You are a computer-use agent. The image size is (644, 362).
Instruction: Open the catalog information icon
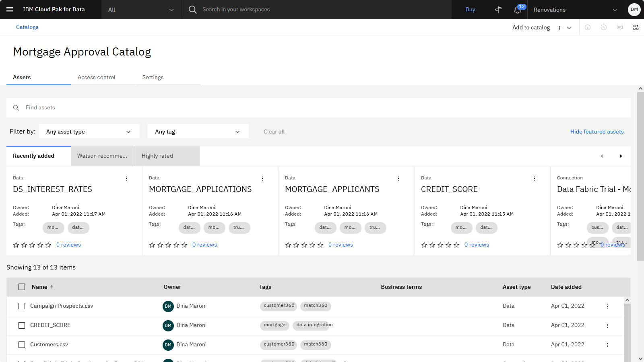pyautogui.click(x=588, y=27)
